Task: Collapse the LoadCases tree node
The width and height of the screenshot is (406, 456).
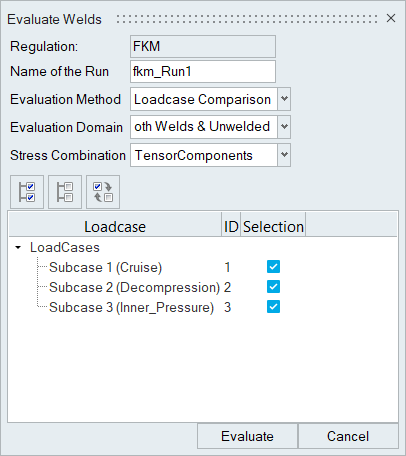Action: [x=18, y=247]
